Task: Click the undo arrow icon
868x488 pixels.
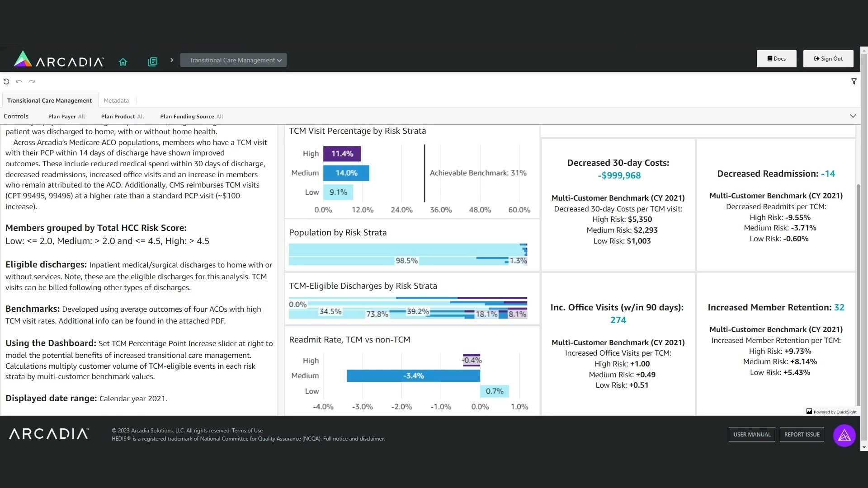Action: click(x=19, y=81)
